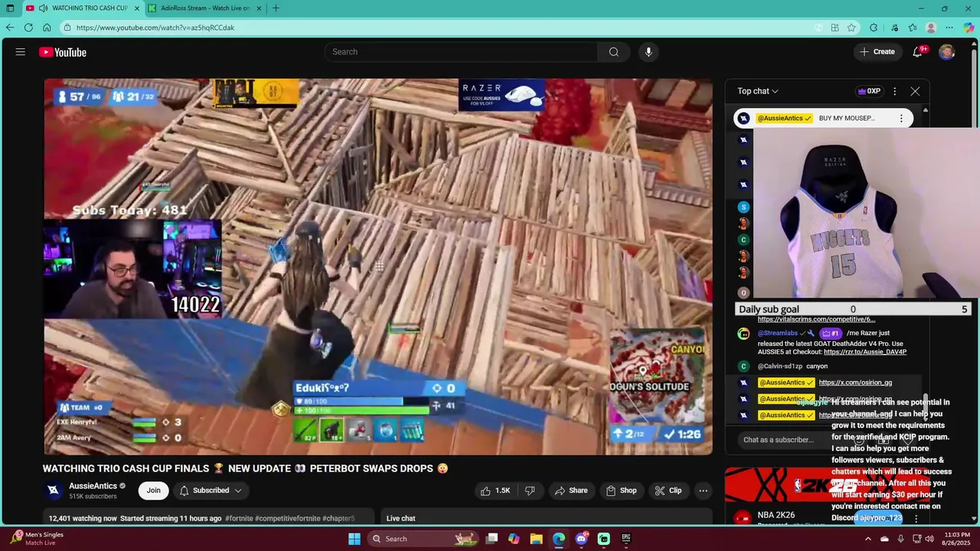The image size is (980, 551).
Task: Switch to the AdinRoss Stream browser tab
Action: [x=205, y=8]
